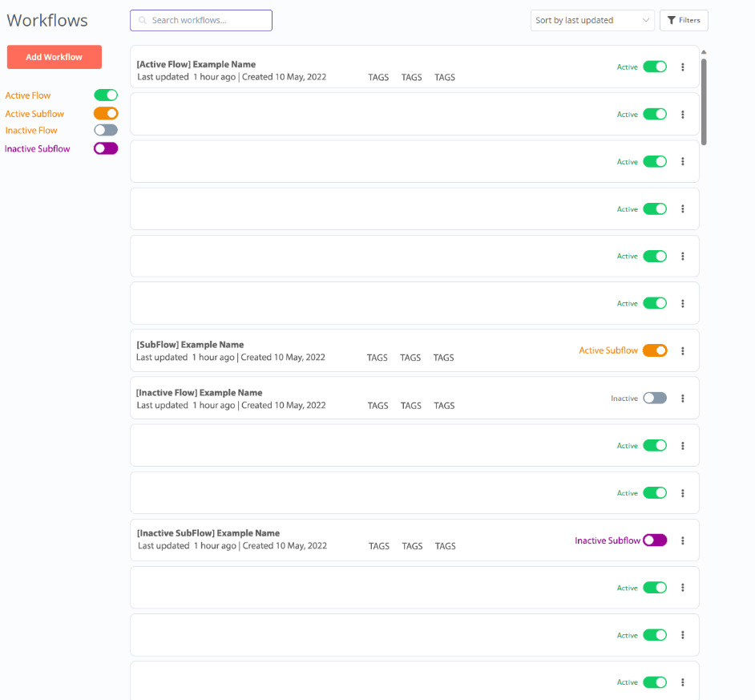Click in the Search workflows field
Image resolution: width=755 pixels, height=700 pixels.
point(208,21)
